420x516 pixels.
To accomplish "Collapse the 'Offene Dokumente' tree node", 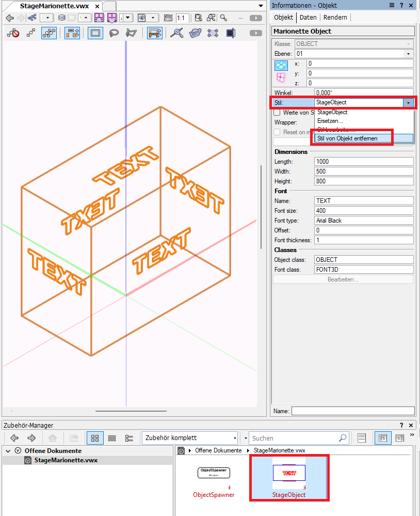I will (8, 450).
